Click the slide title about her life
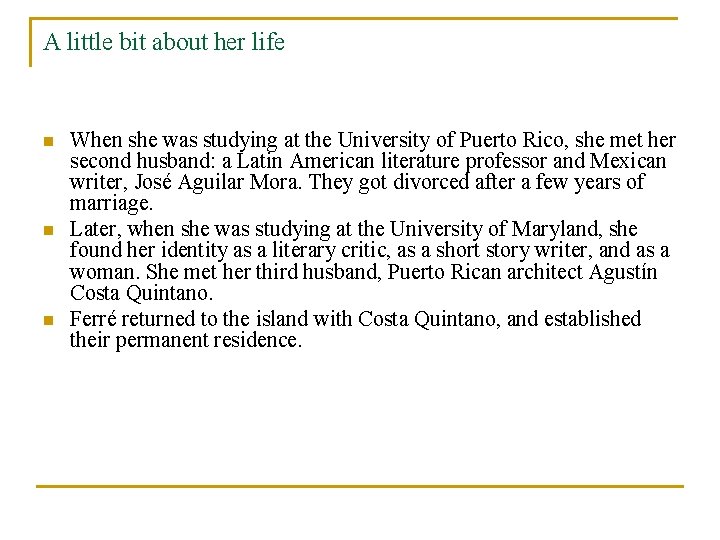This screenshot has width=720, height=540. [x=164, y=43]
